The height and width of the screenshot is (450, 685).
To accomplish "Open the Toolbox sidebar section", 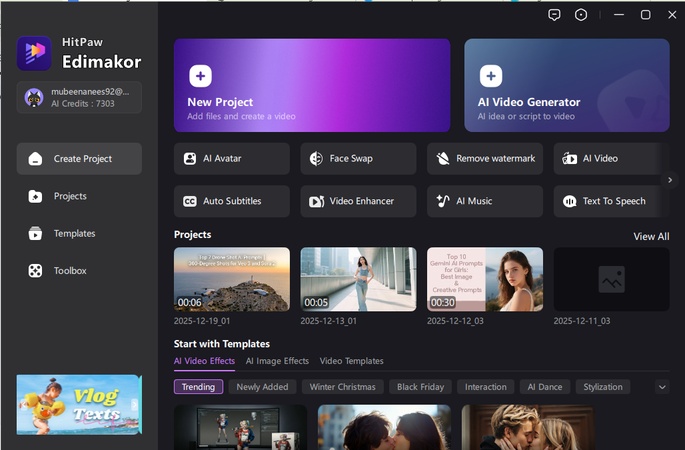I will [70, 271].
